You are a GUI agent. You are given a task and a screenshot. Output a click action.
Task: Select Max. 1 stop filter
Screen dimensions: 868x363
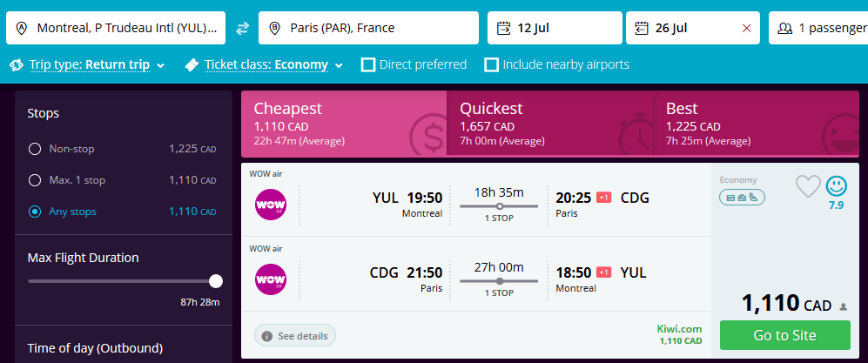pos(35,180)
